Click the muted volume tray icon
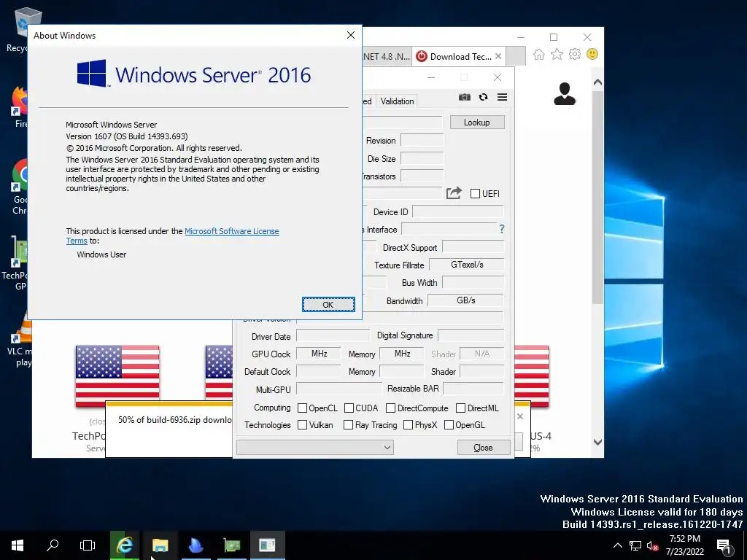The height and width of the screenshot is (560, 747). click(x=652, y=545)
